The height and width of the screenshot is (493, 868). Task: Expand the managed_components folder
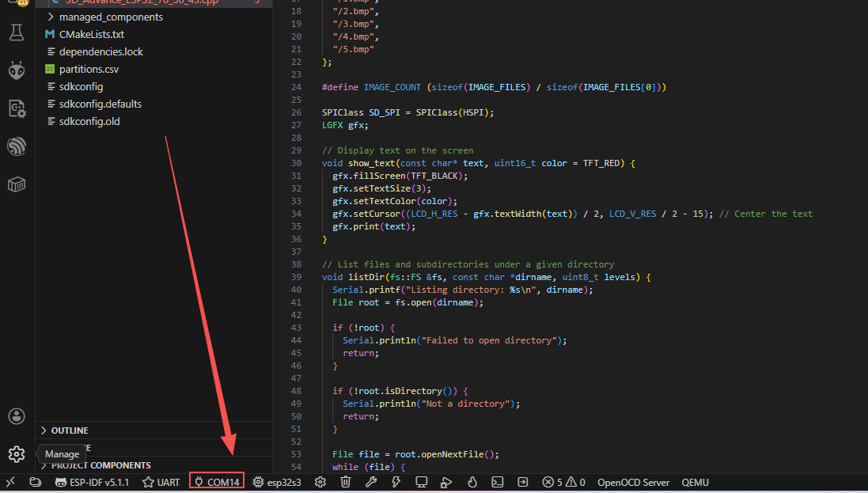click(x=111, y=17)
